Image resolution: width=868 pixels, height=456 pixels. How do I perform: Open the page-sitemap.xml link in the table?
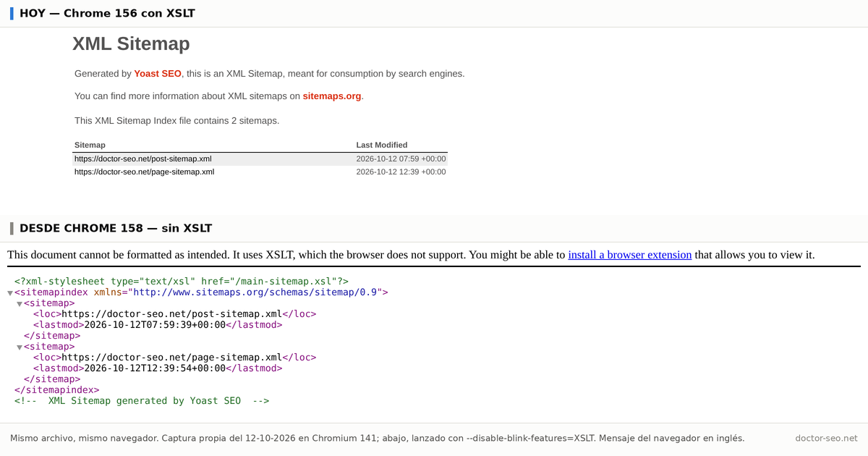click(x=145, y=172)
